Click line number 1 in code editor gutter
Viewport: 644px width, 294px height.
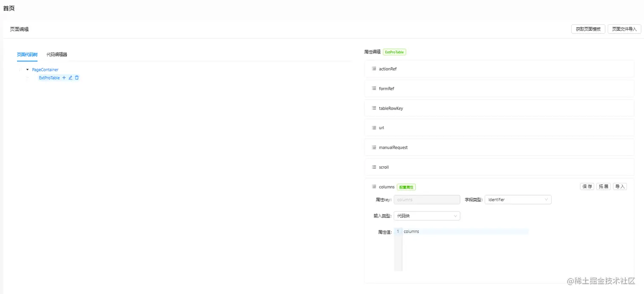tap(398, 231)
